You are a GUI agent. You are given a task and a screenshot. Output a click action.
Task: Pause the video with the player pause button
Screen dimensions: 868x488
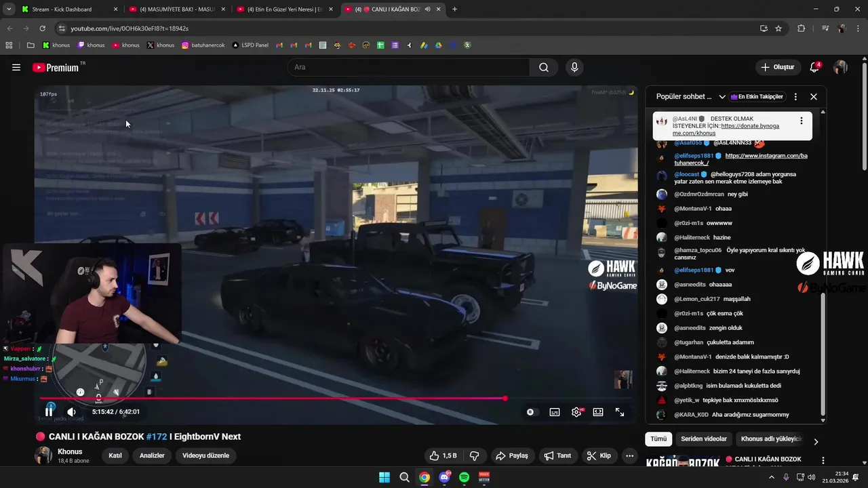pyautogui.click(x=49, y=411)
